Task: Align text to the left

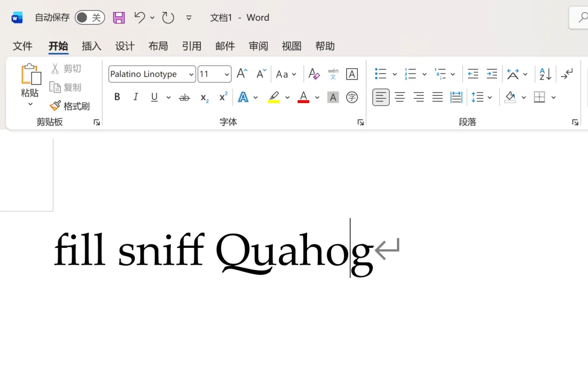Action: 381,98
